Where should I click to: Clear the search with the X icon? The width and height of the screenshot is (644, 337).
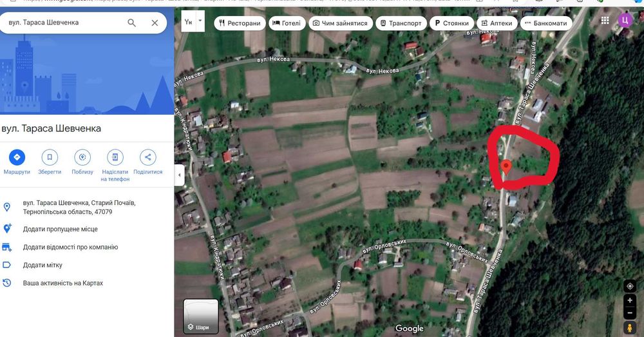155,23
